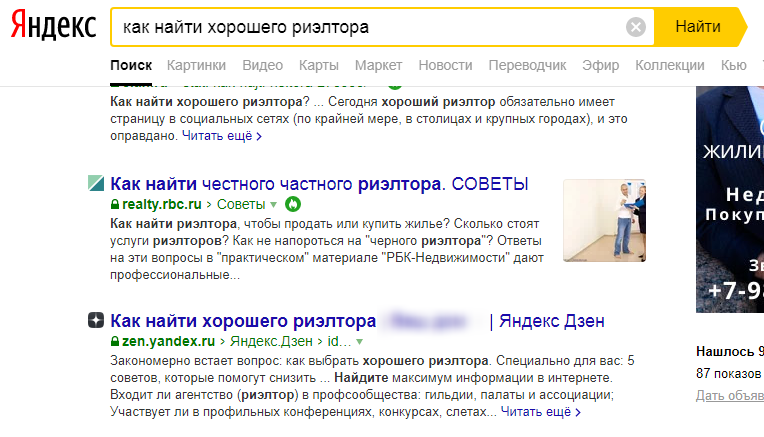The image size is (764, 437).
Task: Click the Дать объявление link
Action: point(730,396)
